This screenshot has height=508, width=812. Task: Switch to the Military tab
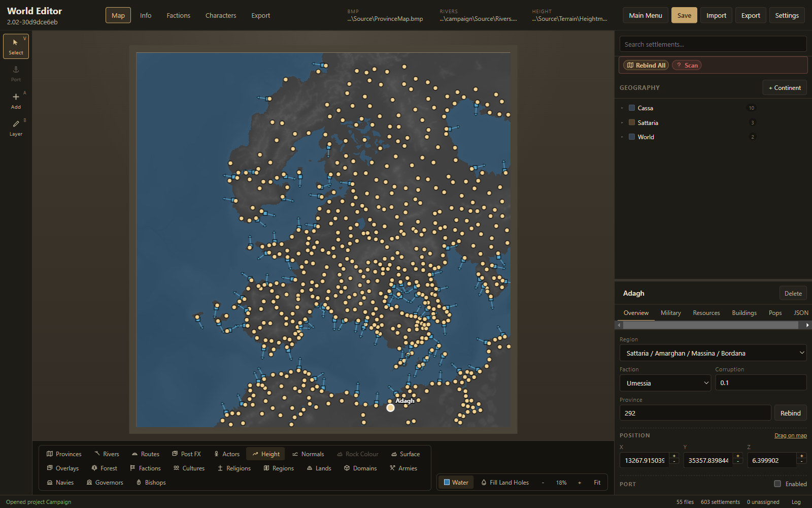tap(670, 313)
